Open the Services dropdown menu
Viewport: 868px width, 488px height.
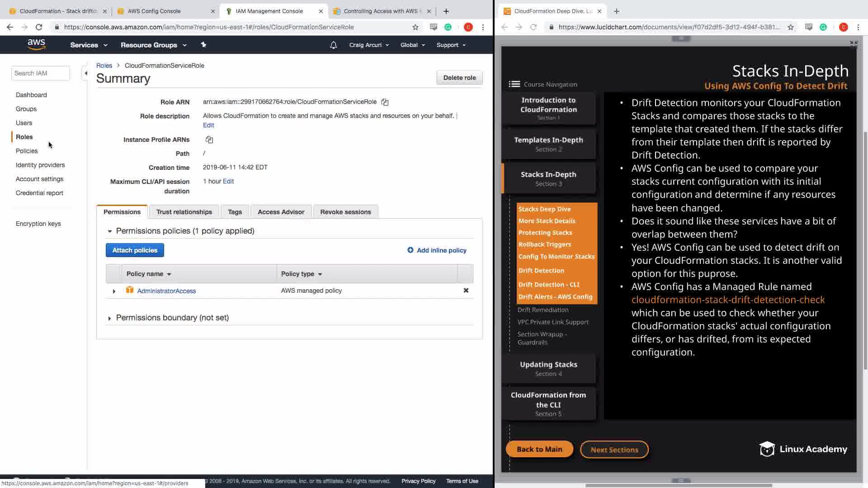(x=89, y=45)
